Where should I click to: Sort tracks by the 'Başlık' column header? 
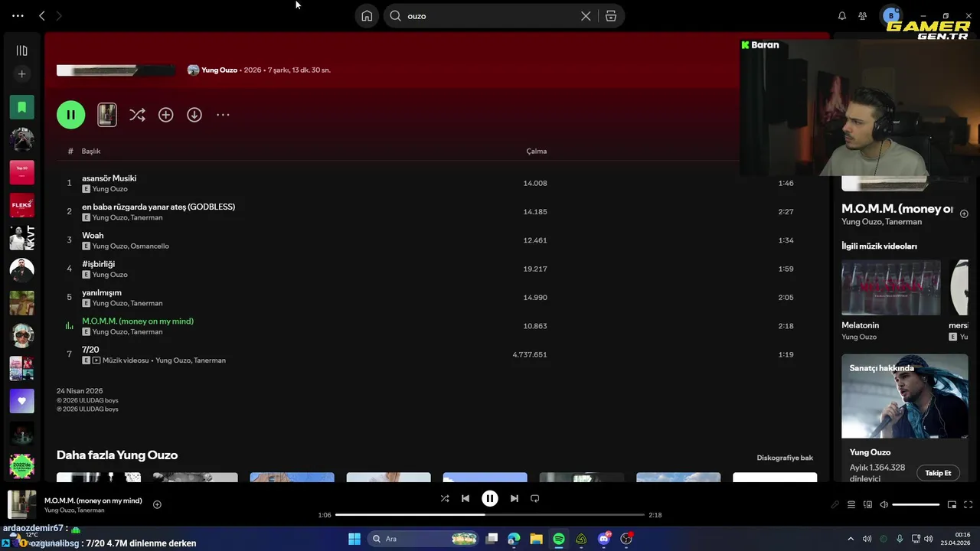pos(91,152)
